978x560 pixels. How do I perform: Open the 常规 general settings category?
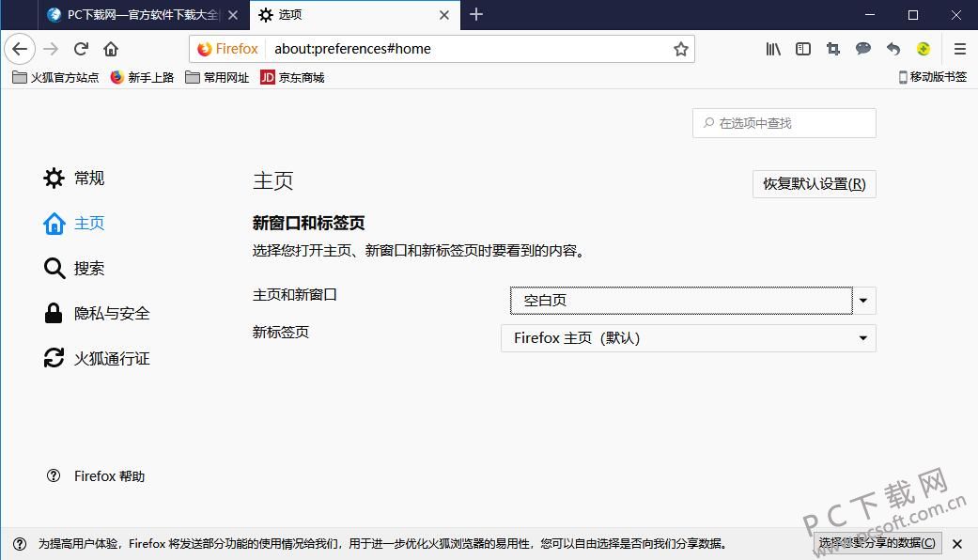point(73,179)
